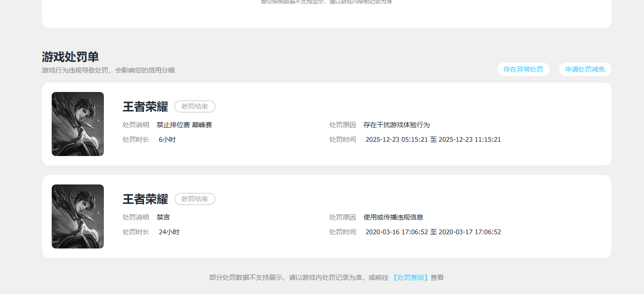Image resolution: width=644 pixels, height=294 pixels.
Task: Select 王者荣耀 title in 禁言 card
Action: click(x=145, y=199)
